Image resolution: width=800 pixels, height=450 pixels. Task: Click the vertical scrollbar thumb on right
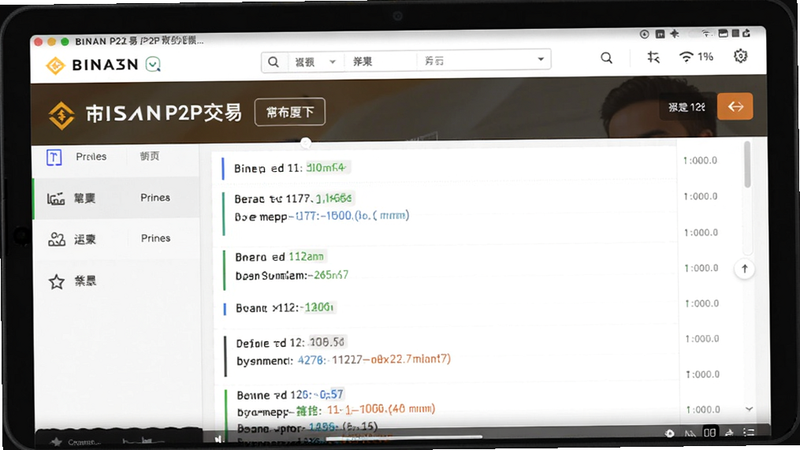(x=747, y=165)
